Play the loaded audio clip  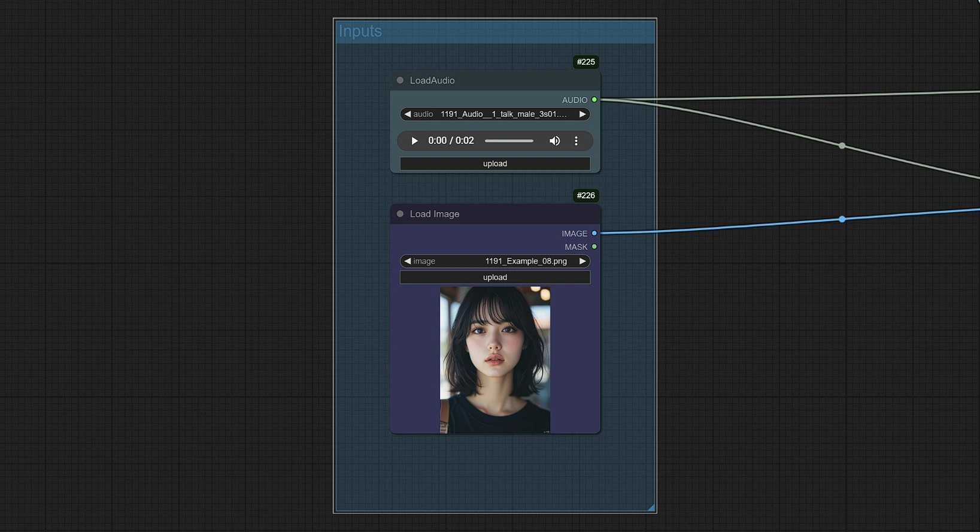coord(414,141)
